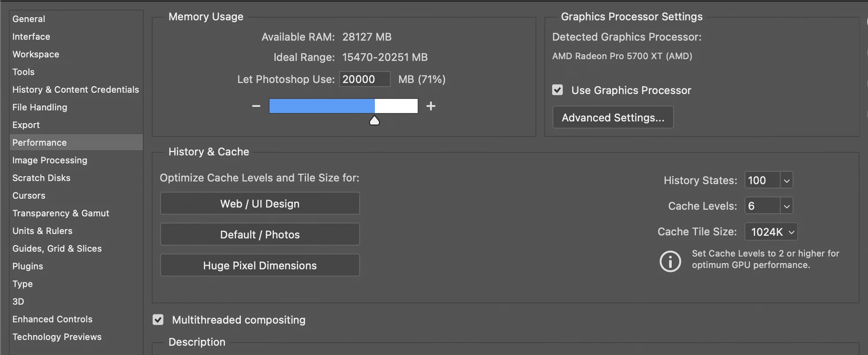Switch to the Scratch Disks category
The image size is (868, 355).
pyautogui.click(x=41, y=178)
